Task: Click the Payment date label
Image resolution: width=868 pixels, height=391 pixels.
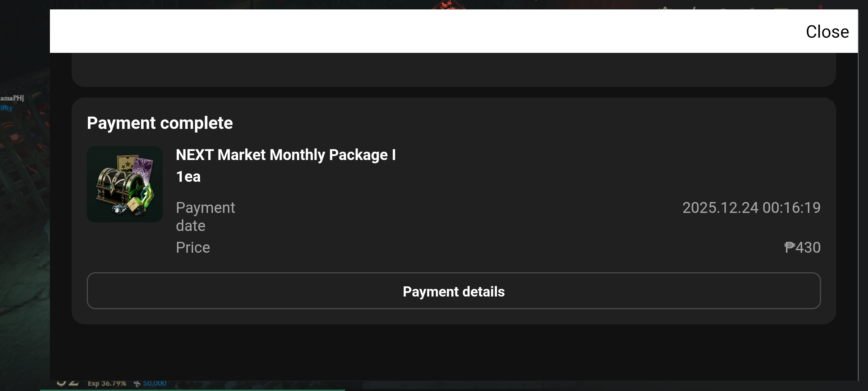Action: pyautogui.click(x=205, y=216)
